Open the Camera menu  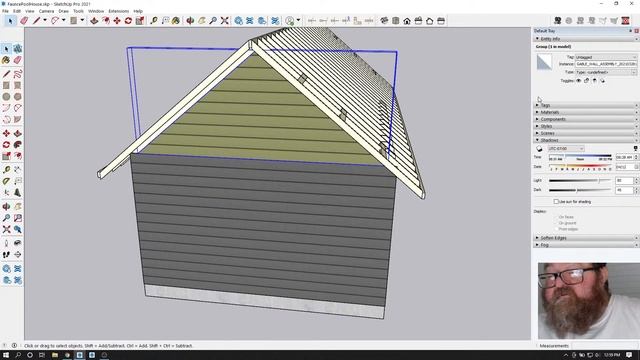47,11
